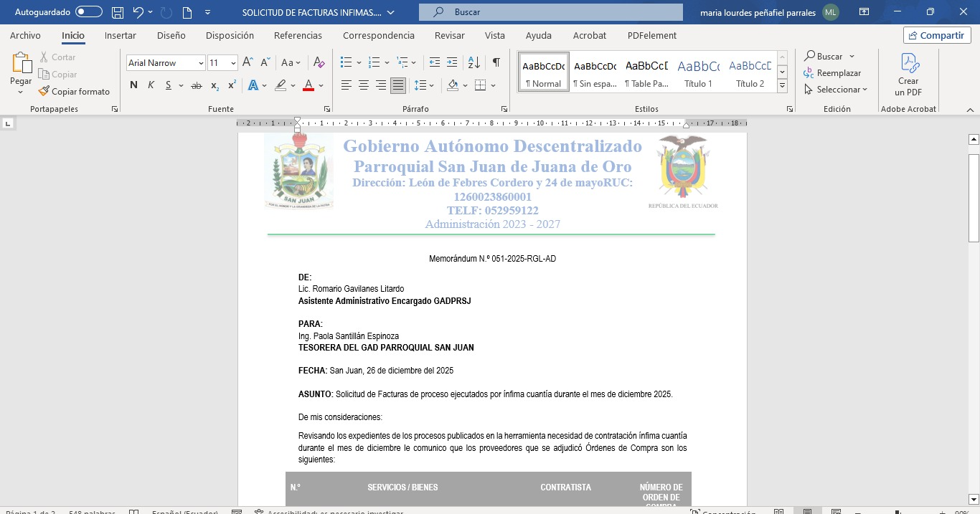Expand the Seleccionar dropdown in Edición
980x514 pixels.
[x=837, y=90]
